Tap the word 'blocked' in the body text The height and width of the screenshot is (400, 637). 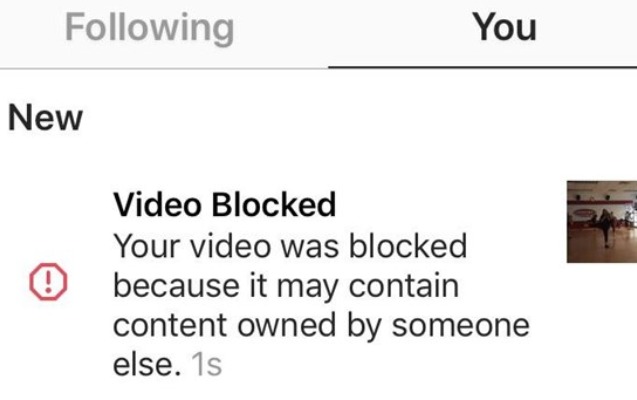coord(408,246)
